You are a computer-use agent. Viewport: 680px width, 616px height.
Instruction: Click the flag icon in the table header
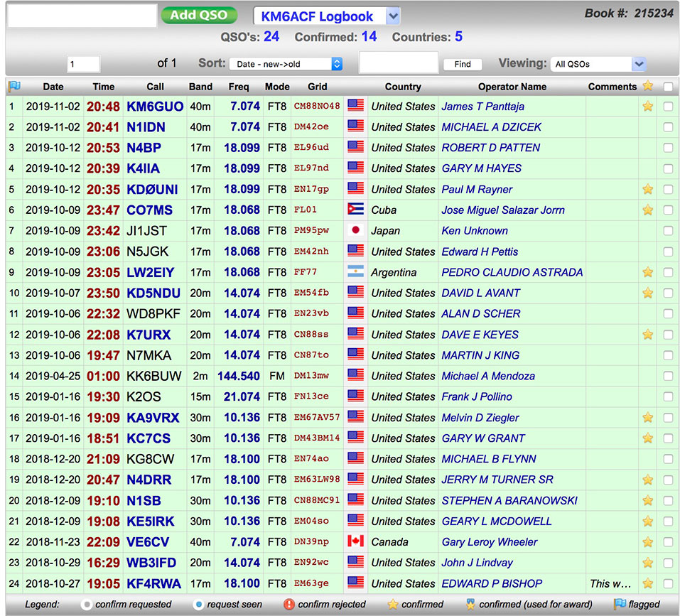pyautogui.click(x=14, y=86)
